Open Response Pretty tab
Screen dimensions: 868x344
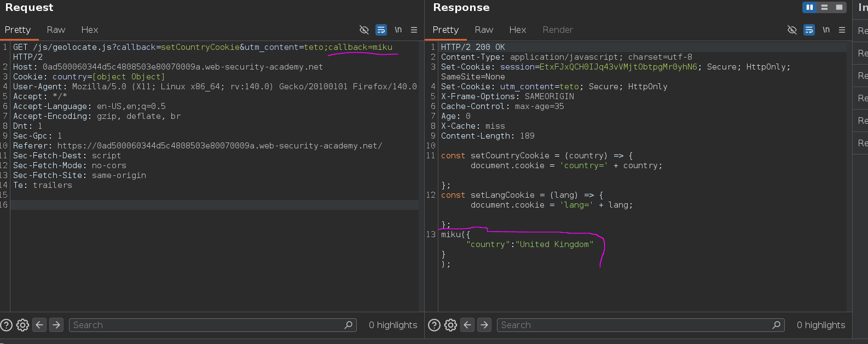(445, 30)
